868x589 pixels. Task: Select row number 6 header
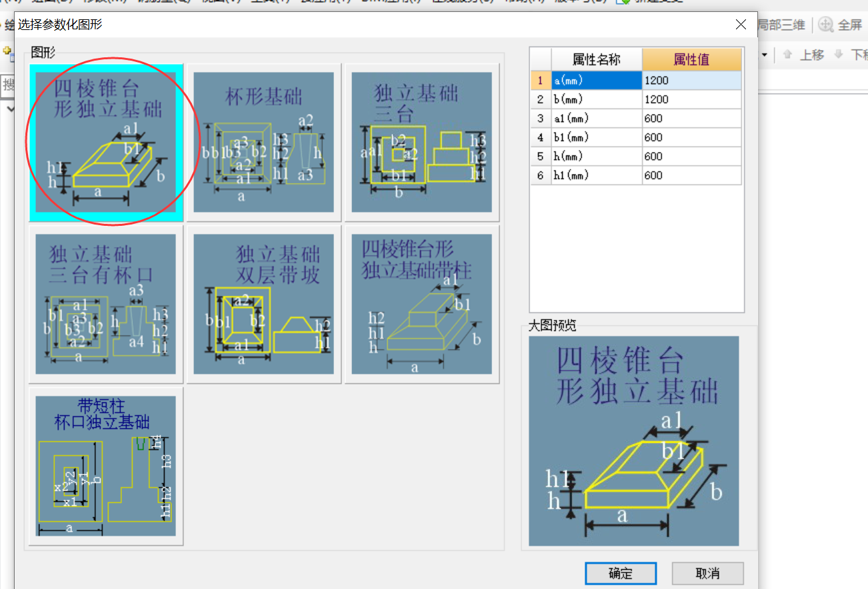coord(541,175)
